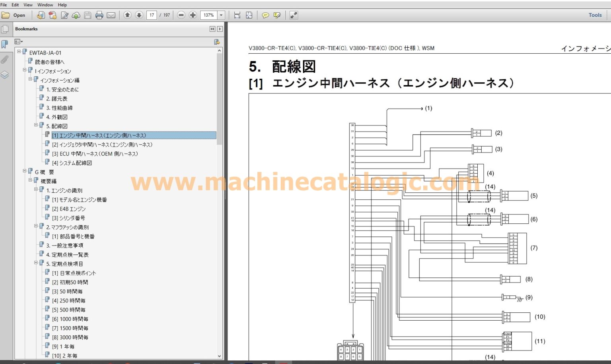Image resolution: width=611 pixels, height=364 pixels.
Task: Collapse the 5. 配線図 bookmark branch
Action: coord(36,126)
